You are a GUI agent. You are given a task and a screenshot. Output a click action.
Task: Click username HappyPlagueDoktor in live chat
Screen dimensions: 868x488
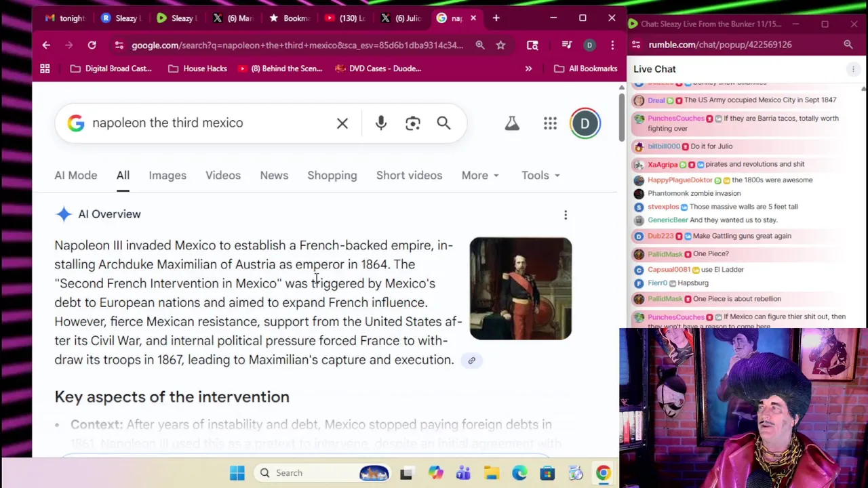pos(680,180)
